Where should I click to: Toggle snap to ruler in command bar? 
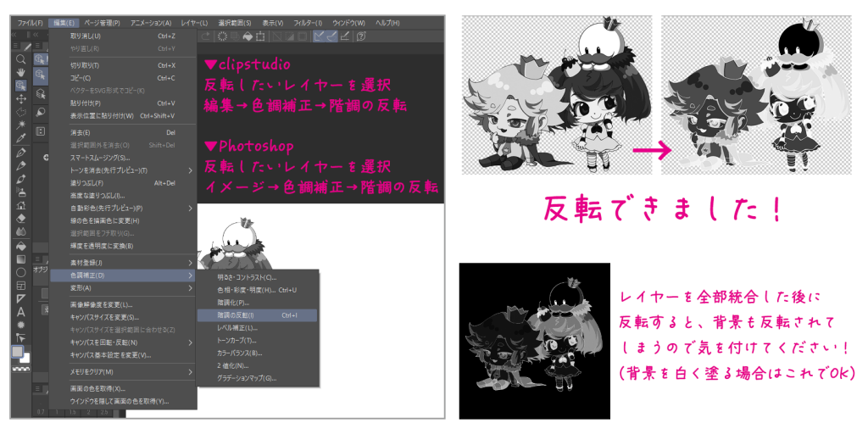click(x=320, y=36)
